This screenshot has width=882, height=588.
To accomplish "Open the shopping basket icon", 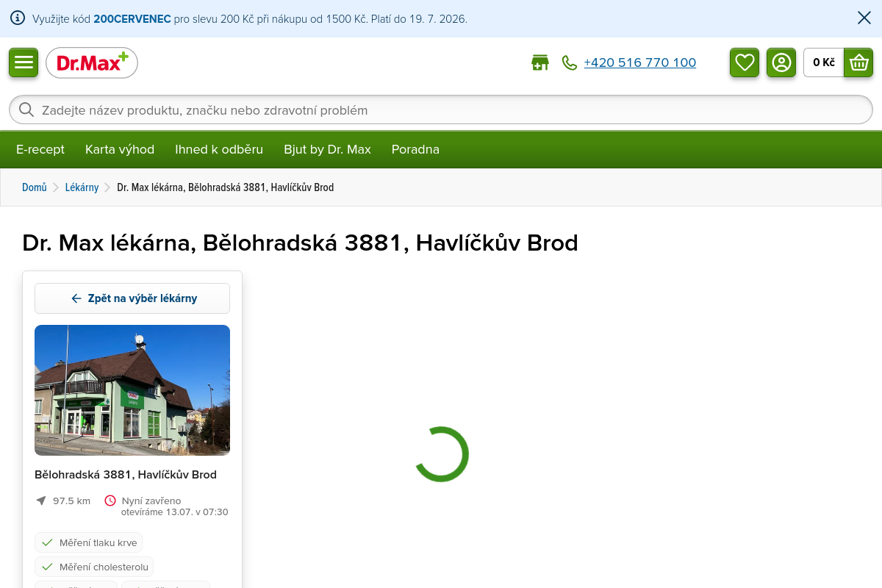I will (x=858, y=62).
